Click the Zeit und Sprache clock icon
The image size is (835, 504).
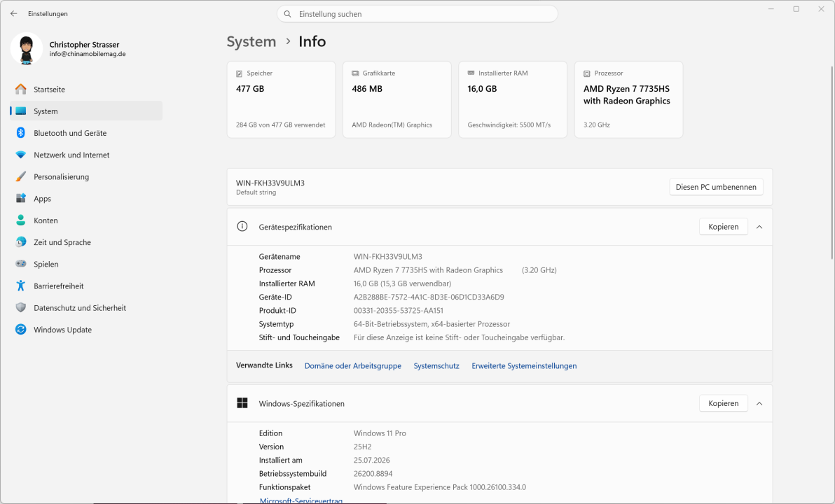coord(21,241)
